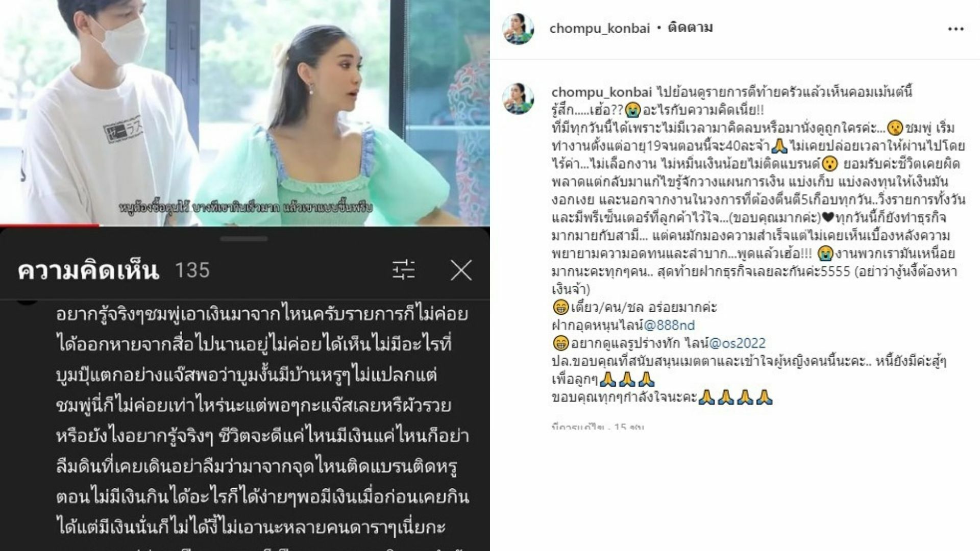980x551 pixels.
Task: Follow chompu_konbai using ติดตาม button
Action: click(x=690, y=28)
